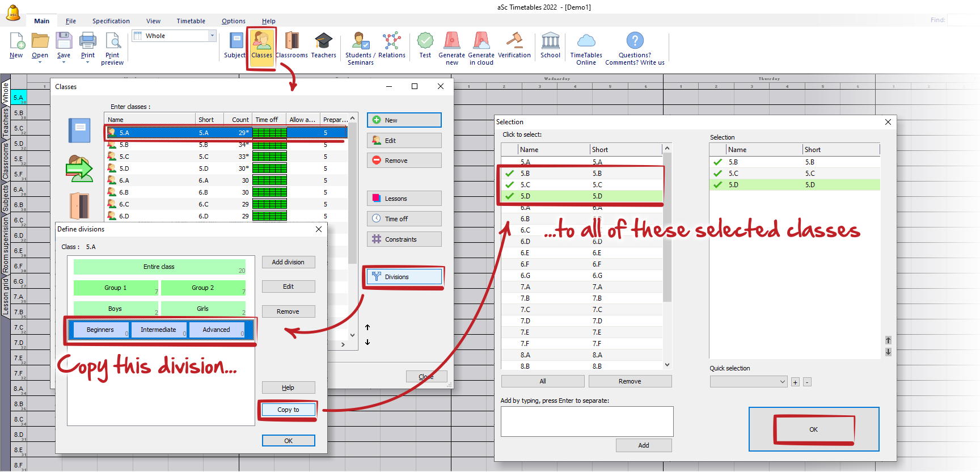Open the School settings icon
Image resolution: width=980 pixels, height=472 pixels.
pyautogui.click(x=550, y=45)
